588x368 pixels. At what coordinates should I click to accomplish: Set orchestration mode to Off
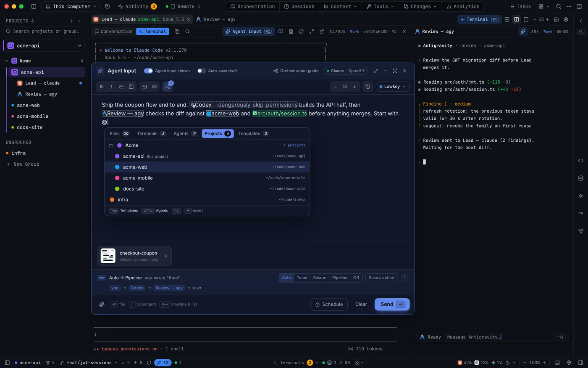click(x=356, y=278)
